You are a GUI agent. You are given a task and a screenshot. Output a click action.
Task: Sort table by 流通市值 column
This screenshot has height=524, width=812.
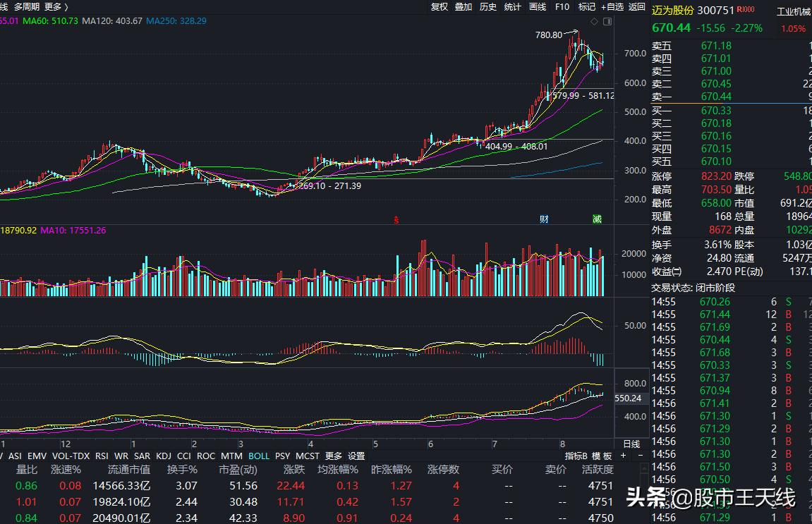(129, 470)
